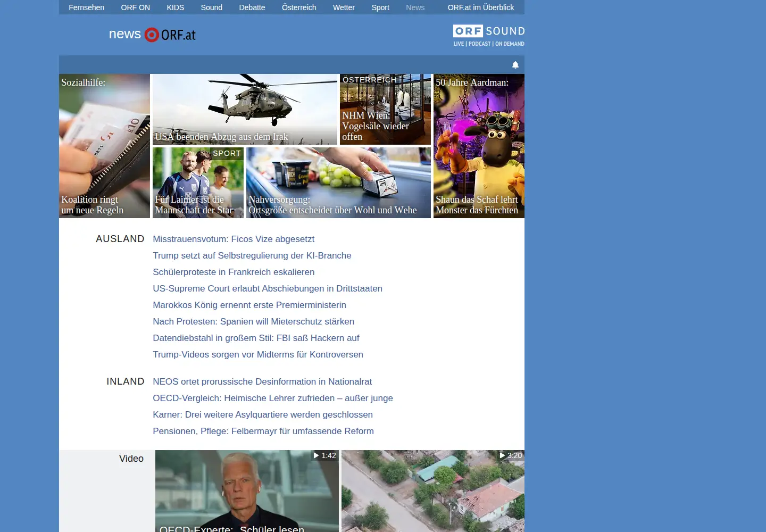Read Misstrauensvotum: Ficos Vize abgesetzt
Viewport: 766px width, 532px height.
pyautogui.click(x=234, y=239)
